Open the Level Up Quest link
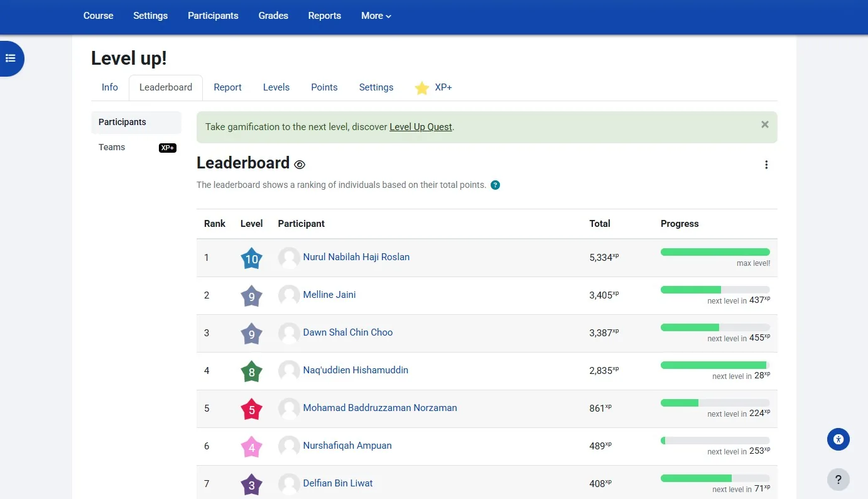 [x=421, y=126]
